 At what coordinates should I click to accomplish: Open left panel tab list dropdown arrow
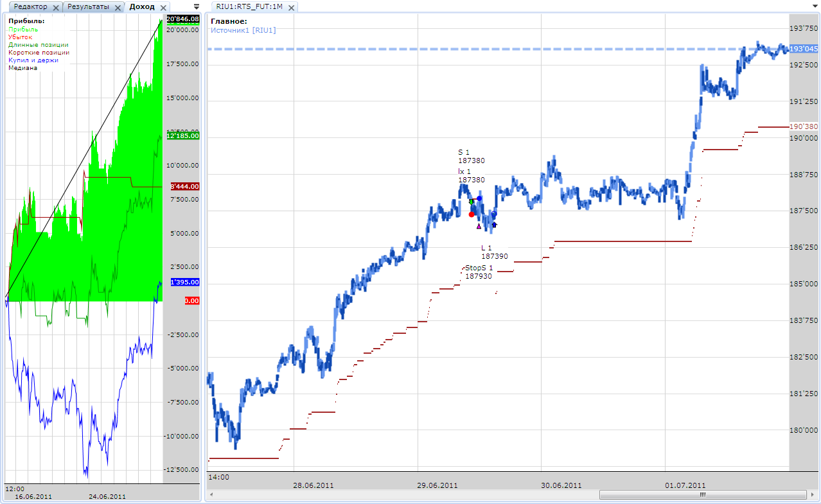(197, 6)
